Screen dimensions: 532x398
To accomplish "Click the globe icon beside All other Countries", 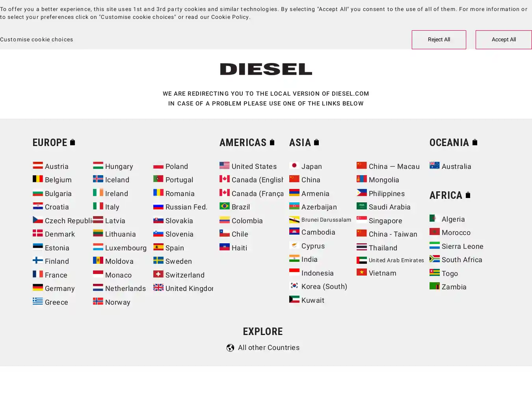I will pos(231,348).
